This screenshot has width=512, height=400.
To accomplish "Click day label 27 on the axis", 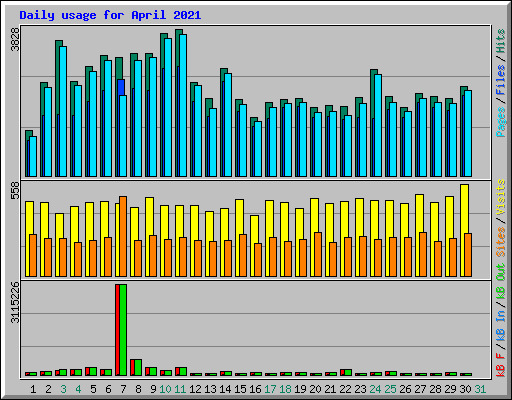I will (420, 389).
